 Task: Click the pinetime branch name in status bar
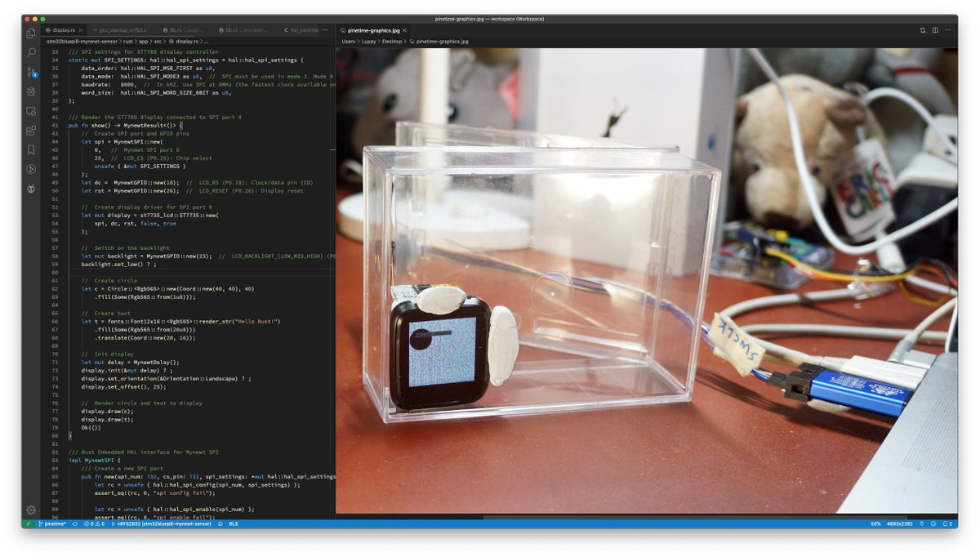51,525
